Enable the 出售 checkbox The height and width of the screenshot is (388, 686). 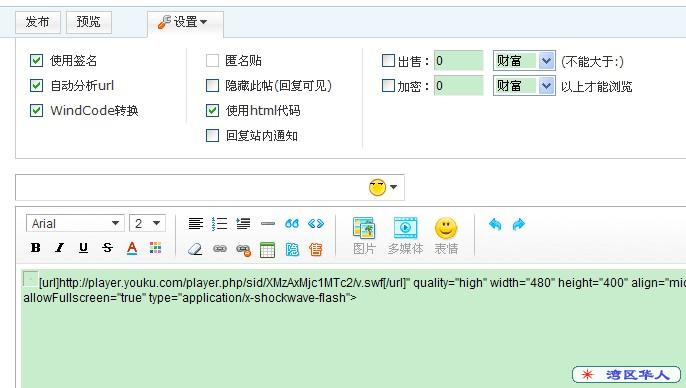click(x=388, y=60)
